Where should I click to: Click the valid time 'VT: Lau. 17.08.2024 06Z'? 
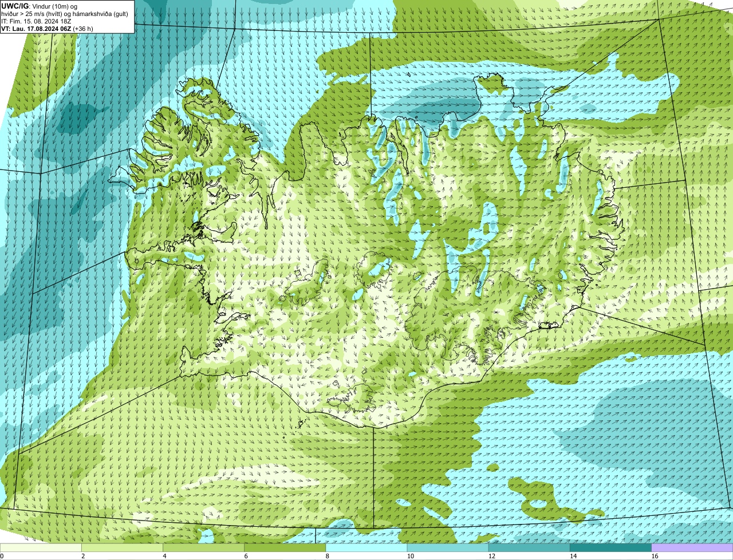(36, 29)
